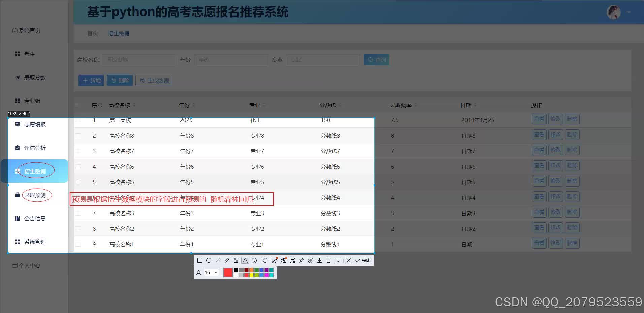Click the 新增 add button

click(x=91, y=80)
